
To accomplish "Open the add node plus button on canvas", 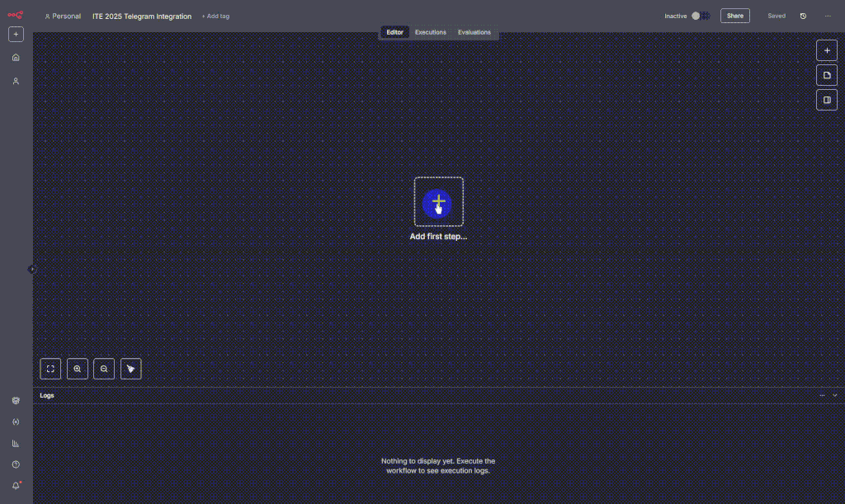I will point(827,50).
